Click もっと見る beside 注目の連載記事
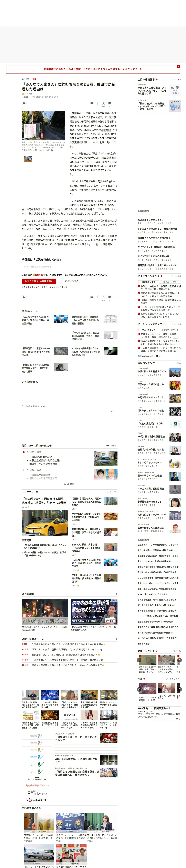186x868 pixels. [176, 80]
